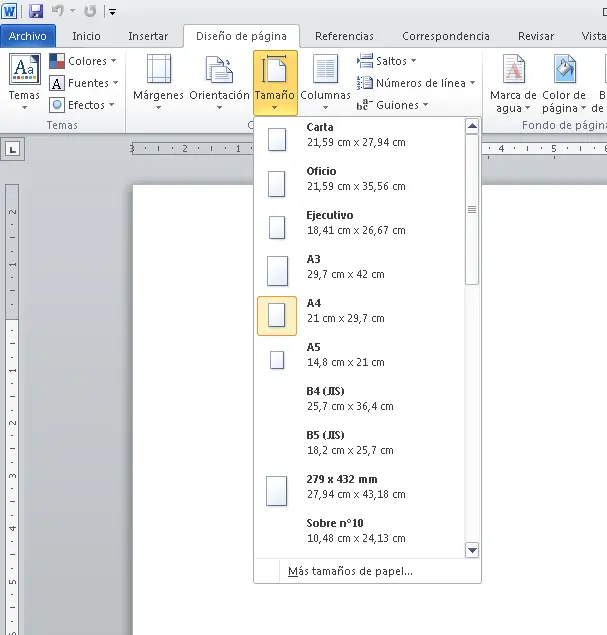Click the ruler tab selector icon
The image size is (607, 635).
13,149
